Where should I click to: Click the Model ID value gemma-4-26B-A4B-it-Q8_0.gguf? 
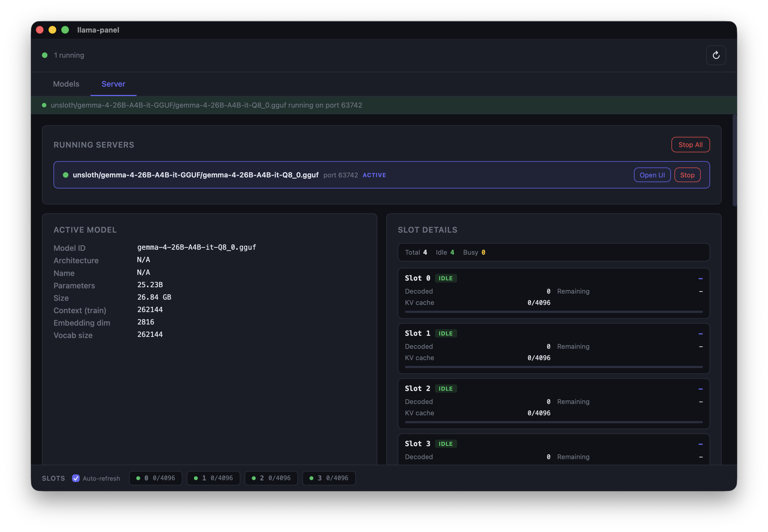[197, 247]
